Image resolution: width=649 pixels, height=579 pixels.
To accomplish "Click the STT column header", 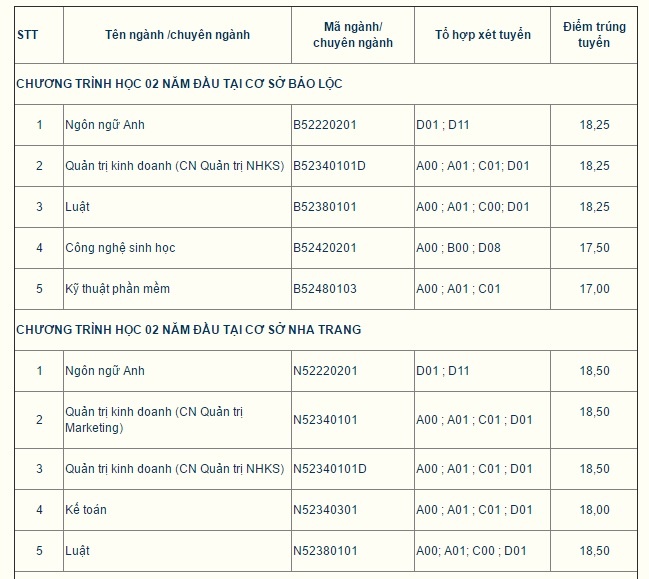I will pos(27,35).
